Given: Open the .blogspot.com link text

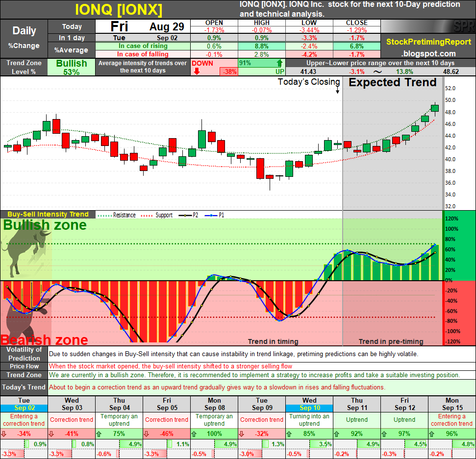Looking at the screenshot, I should 428,53.
